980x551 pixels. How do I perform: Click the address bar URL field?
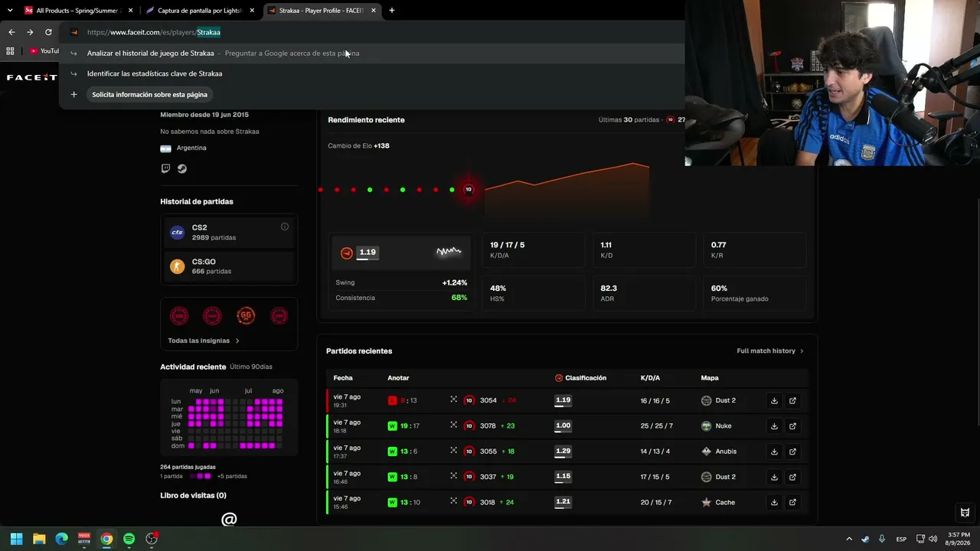pos(371,32)
